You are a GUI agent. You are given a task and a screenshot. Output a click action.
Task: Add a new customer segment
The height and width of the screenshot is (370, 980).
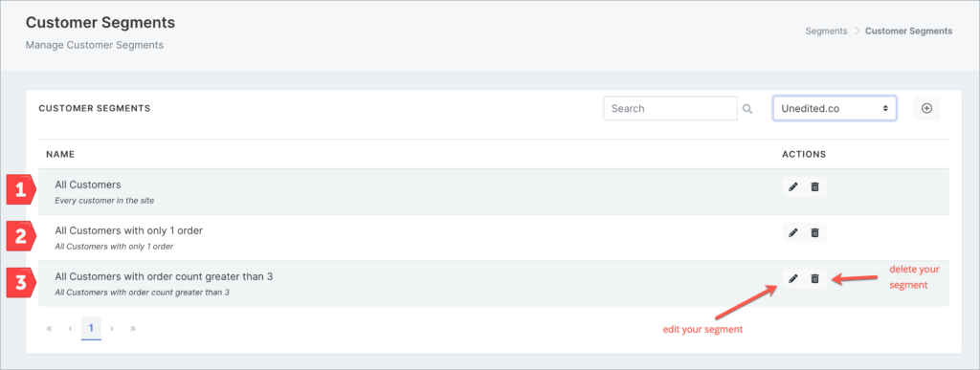pos(926,108)
